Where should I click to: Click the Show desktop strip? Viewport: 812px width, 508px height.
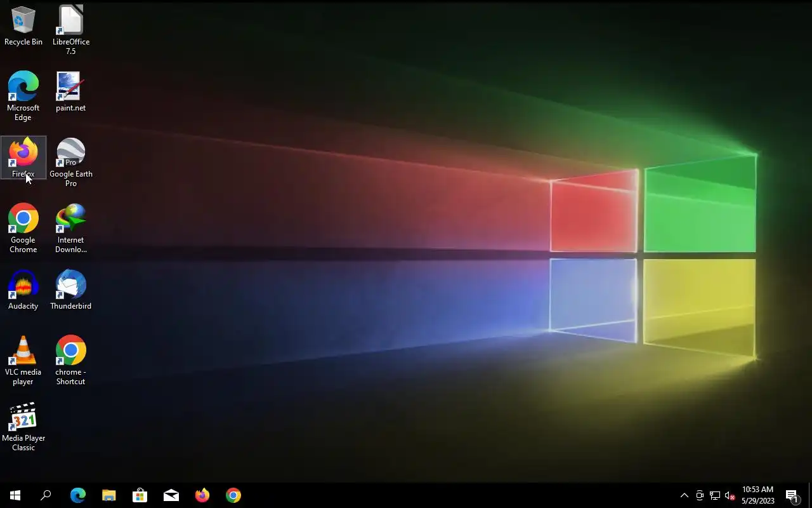point(809,495)
